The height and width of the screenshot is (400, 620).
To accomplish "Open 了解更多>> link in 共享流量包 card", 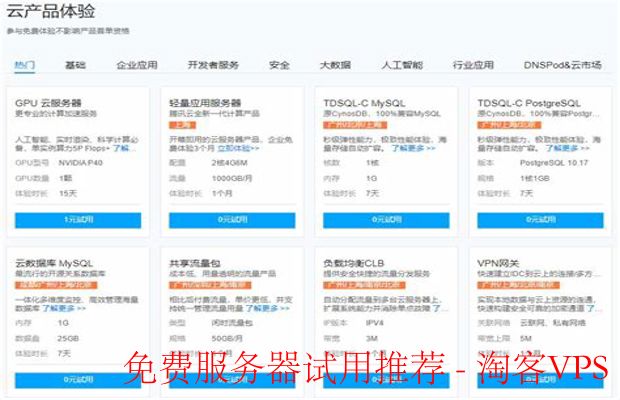I will click(268, 308).
